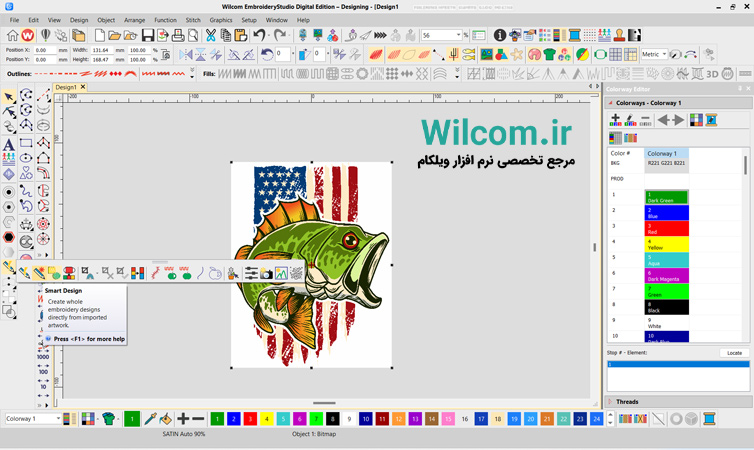Viewport: 754px width, 450px height.
Task: Open the Arrange menu
Action: coord(135,20)
